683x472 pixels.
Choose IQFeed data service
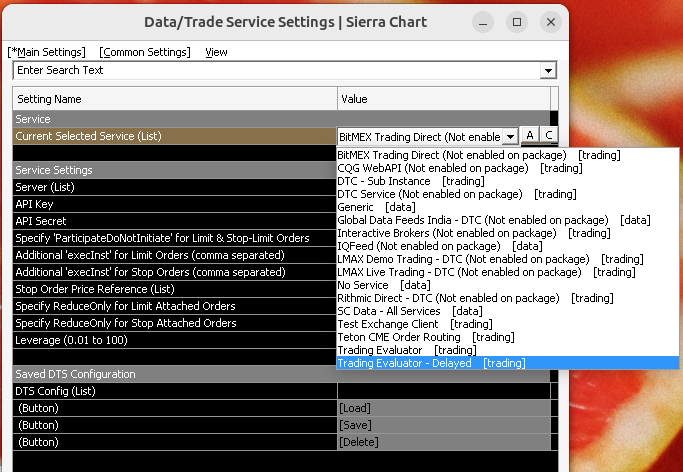(508, 246)
